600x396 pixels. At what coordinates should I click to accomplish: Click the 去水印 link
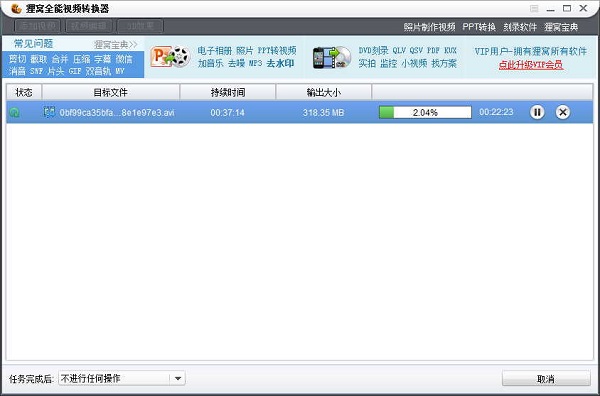click(x=280, y=63)
